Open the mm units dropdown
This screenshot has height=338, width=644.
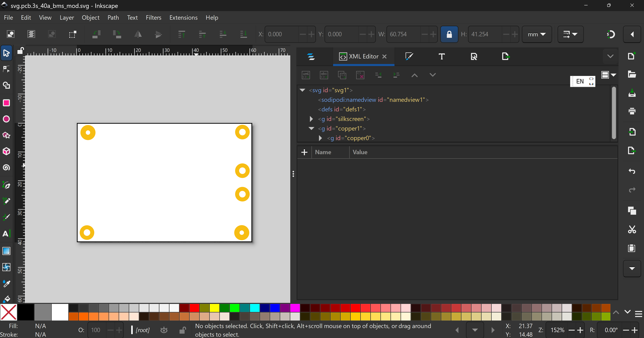(536, 34)
